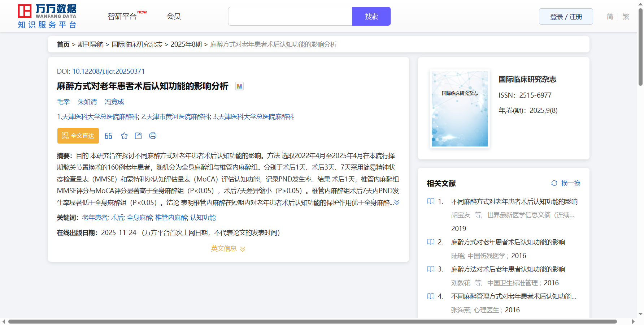Expand the full abstract with the chevron

[x=397, y=202]
